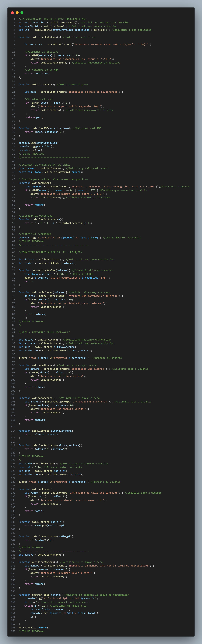Viewport: 202px width, 644px height.
Task: Click alert 'Introduzca un número válido entre 0 y 170.'
Action: click(x=69, y=194)
